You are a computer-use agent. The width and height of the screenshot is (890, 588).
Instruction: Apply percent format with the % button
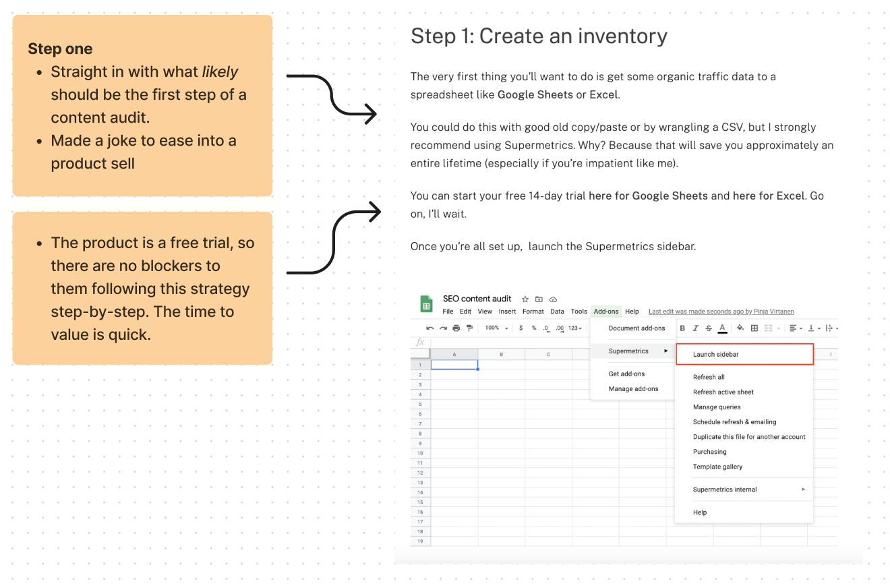[534, 328]
